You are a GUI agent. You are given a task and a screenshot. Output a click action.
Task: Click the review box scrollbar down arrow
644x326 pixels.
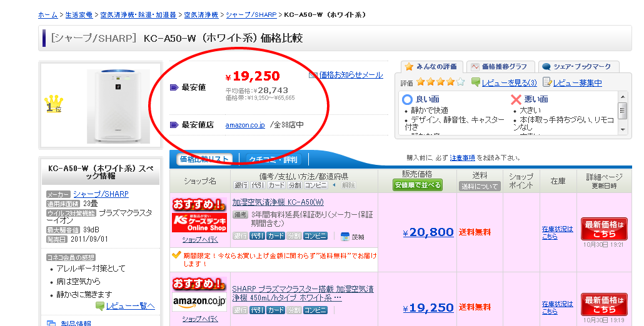[623, 129]
